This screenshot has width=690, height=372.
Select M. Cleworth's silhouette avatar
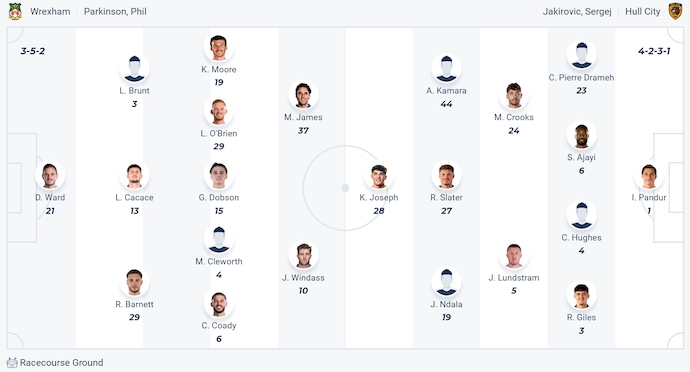point(219,239)
